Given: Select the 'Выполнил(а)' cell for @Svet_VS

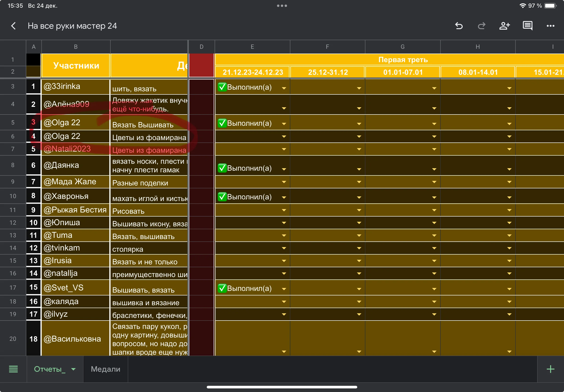Looking at the screenshot, I should 249,288.
